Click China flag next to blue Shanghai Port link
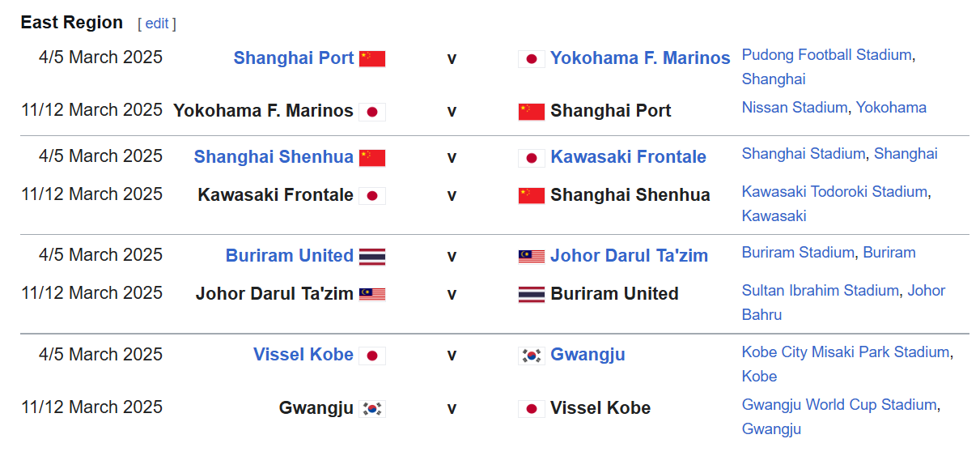Screen dimensions: 980x456 [x=372, y=59]
